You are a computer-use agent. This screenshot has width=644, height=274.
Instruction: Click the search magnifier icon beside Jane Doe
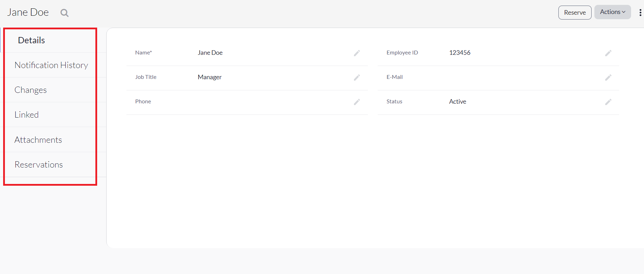point(64,13)
